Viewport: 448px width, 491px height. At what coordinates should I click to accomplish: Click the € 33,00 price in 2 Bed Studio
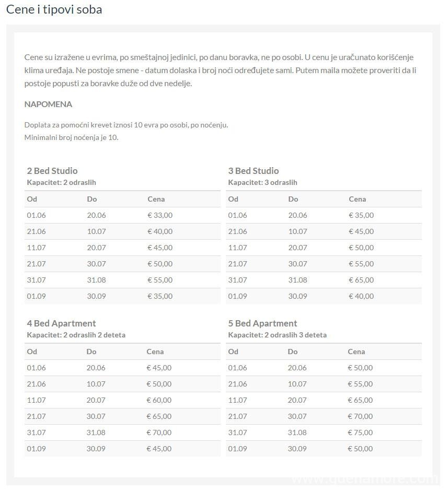(160, 215)
